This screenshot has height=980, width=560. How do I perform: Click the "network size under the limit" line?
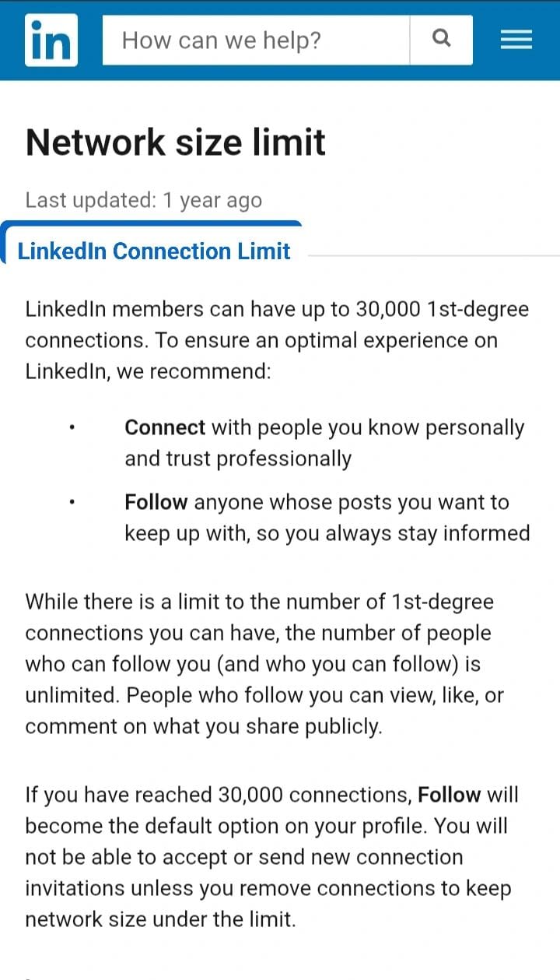point(160,919)
